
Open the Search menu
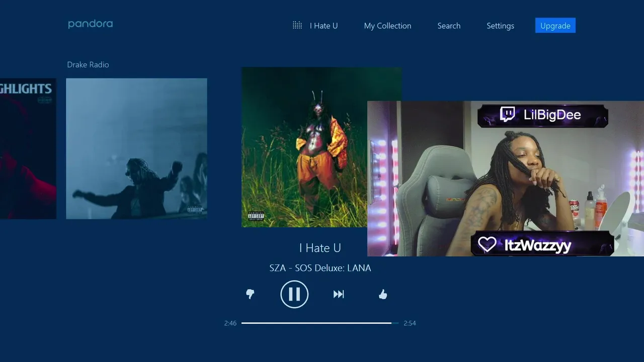449,26
